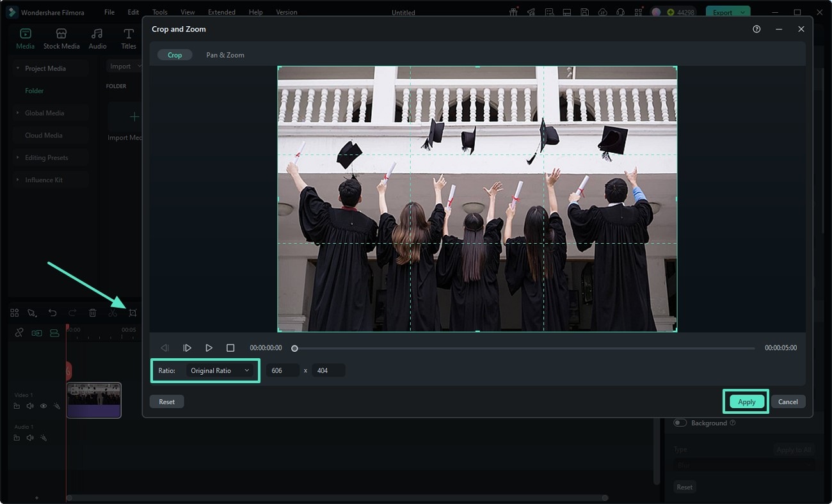Viewport: 832px width, 504px height.
Task: Choose the select tool pointer icon
Action: tap(32, 313)
